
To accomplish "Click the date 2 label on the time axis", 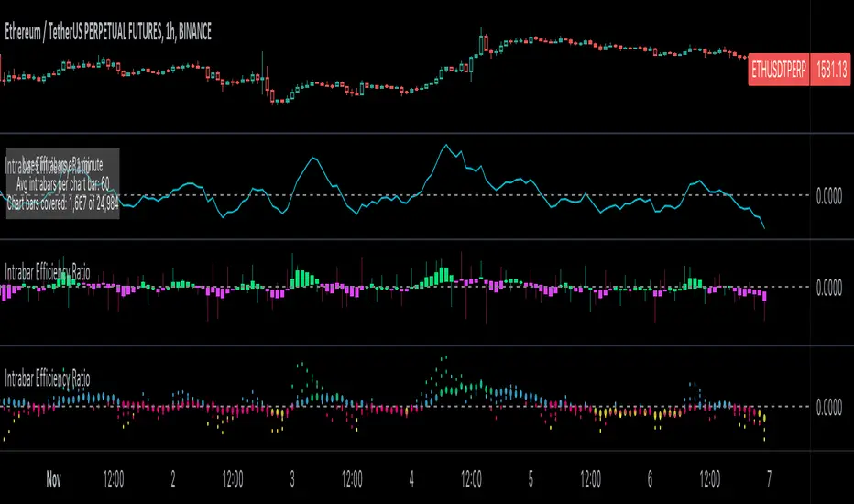I will [173, 479].
